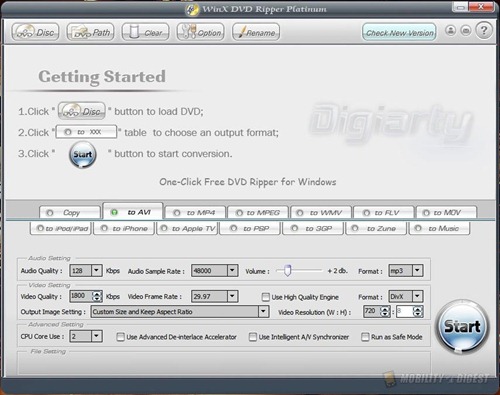Viewport: 500px width, 395px height.
Task: Click the user profile round icon
Action: [x=451, y=31]
